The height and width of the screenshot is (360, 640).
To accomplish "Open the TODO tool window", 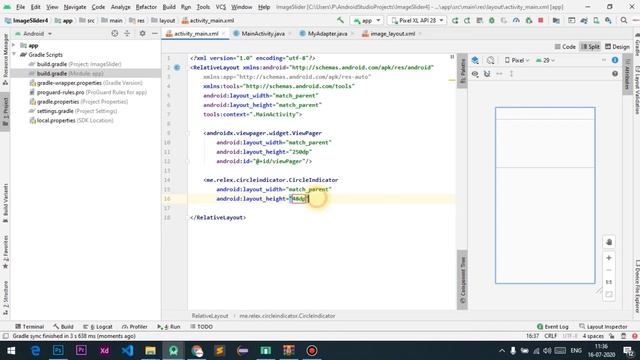I will 201,327.
